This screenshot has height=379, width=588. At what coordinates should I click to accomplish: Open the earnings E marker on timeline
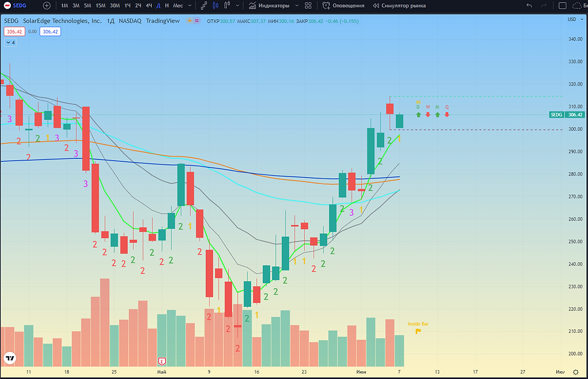[x=161, y=362]
